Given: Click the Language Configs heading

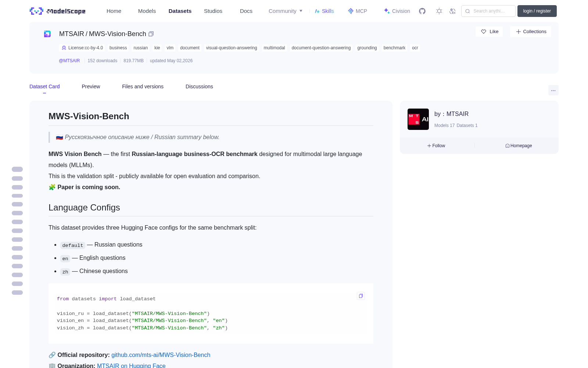Looking at the screenshot, I should 84,208.
